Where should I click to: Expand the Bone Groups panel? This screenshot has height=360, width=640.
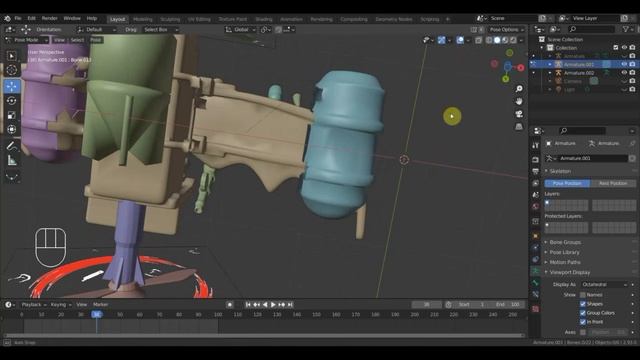pyautogui.click(x=565, y=242)
